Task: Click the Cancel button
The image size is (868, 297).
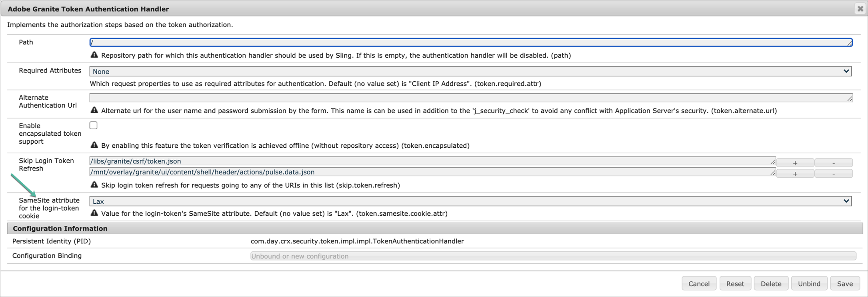Action: (x=699, y=283)
